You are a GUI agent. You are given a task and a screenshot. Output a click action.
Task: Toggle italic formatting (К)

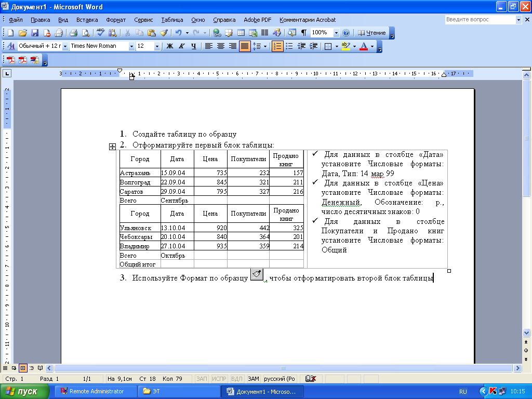coord(181,46)
